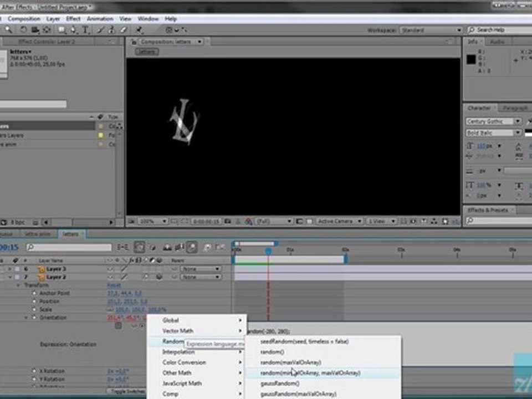Click the Draft 3D icon in timeline

(x=154, y=247)
